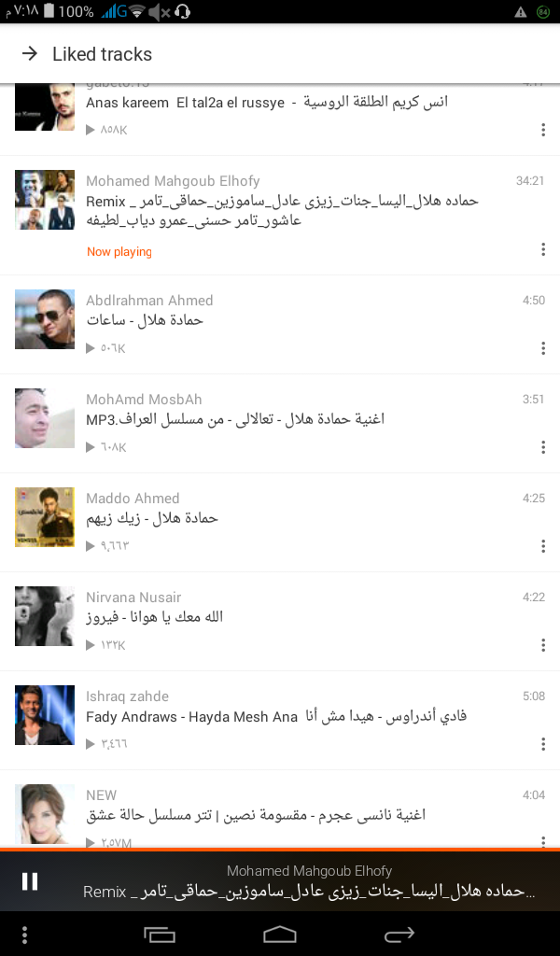Tap the Android recent apps button
This screenshot has height=956, width=560.
tap(160, 934)
